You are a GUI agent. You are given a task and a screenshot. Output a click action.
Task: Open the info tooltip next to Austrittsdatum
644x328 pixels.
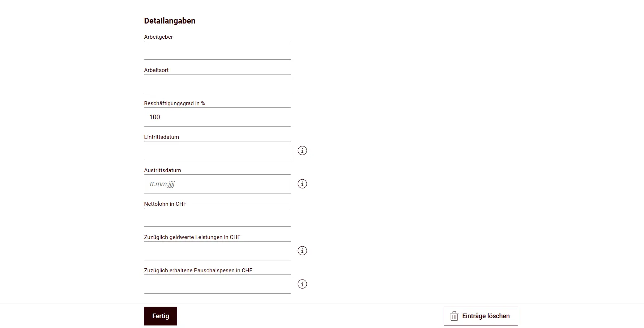click(302, 184)
